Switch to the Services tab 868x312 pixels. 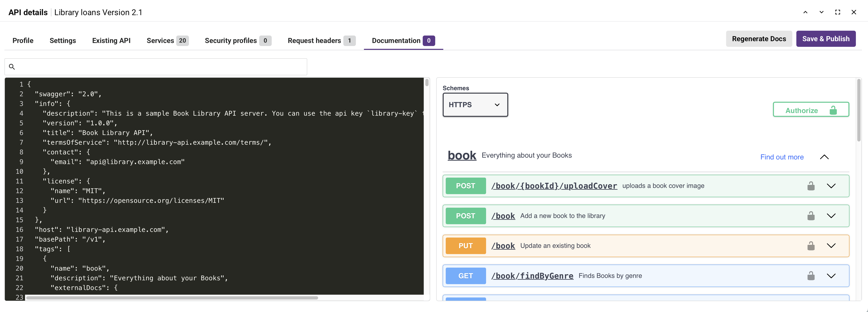click(x=168, y=40)
